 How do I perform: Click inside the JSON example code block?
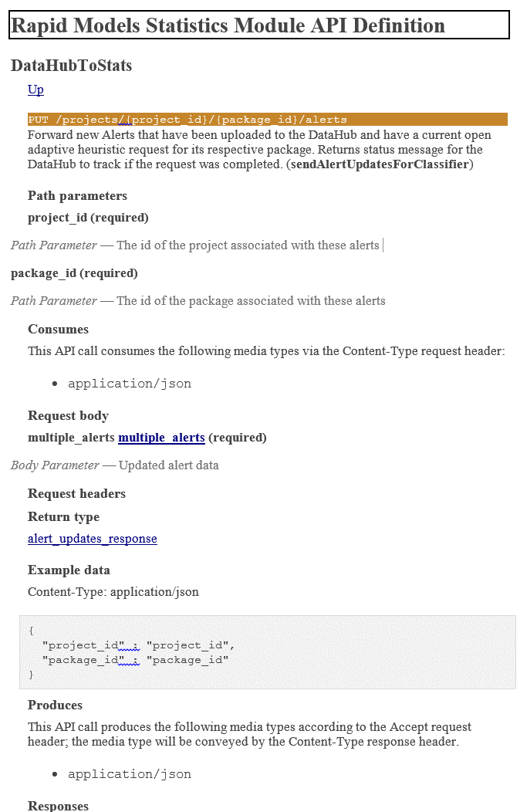[267, 651]
